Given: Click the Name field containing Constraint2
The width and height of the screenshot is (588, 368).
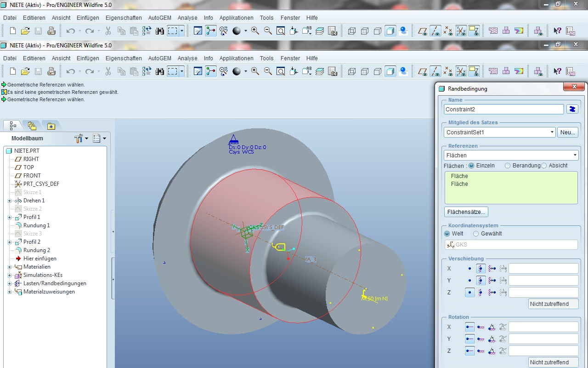Looking at the screenshot, I should (504, 109).
